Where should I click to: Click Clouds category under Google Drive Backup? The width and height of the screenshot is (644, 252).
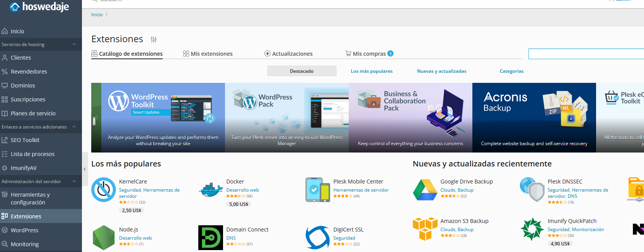[x=448, y=190]
